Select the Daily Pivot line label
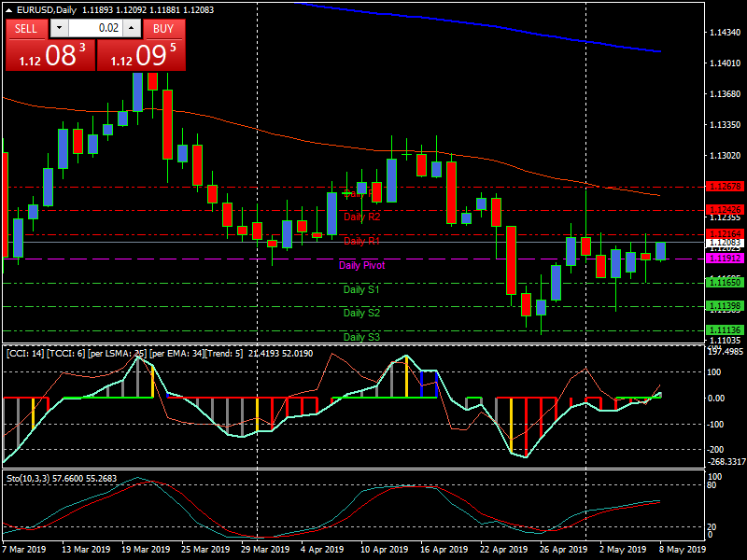This screenshot has width=747, height=560. pos(362,266)
